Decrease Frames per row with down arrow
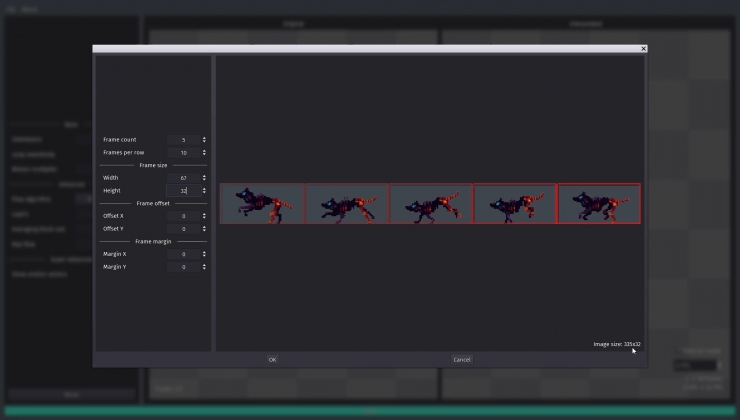Image resolution: width=740 pixels, height=420 pixels. (x=204, y=155)
